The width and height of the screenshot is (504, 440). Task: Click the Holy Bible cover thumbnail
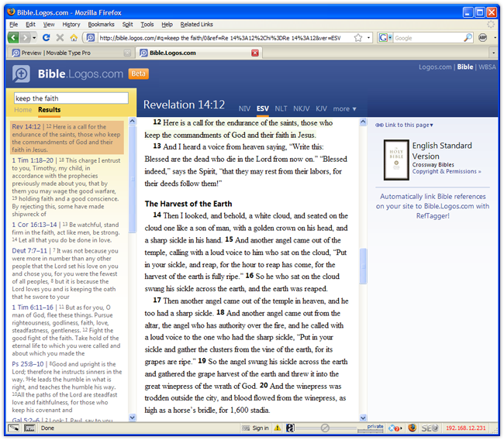(x=396, y=160)
